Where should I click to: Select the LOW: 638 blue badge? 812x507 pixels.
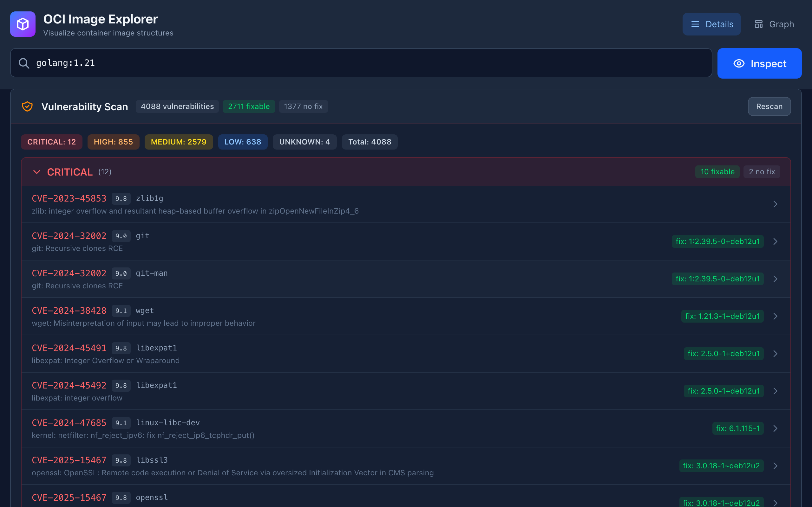click(243, 142)
